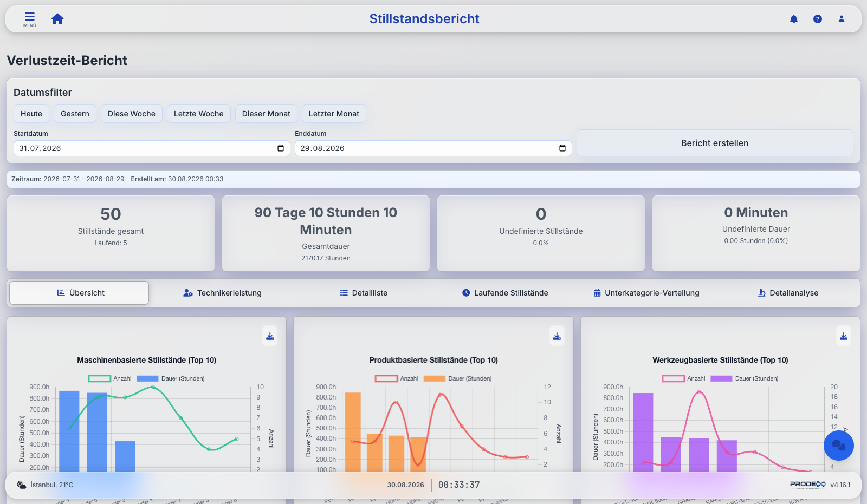Download the Werkzeugbasierte Stillstände chart
The image size is (867, 504).
[x=844, y=336]
